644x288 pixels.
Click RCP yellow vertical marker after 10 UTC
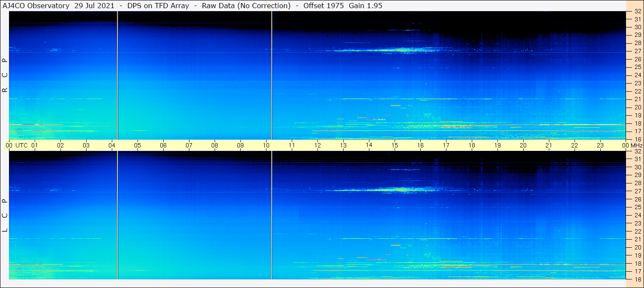tap(272, 75)
